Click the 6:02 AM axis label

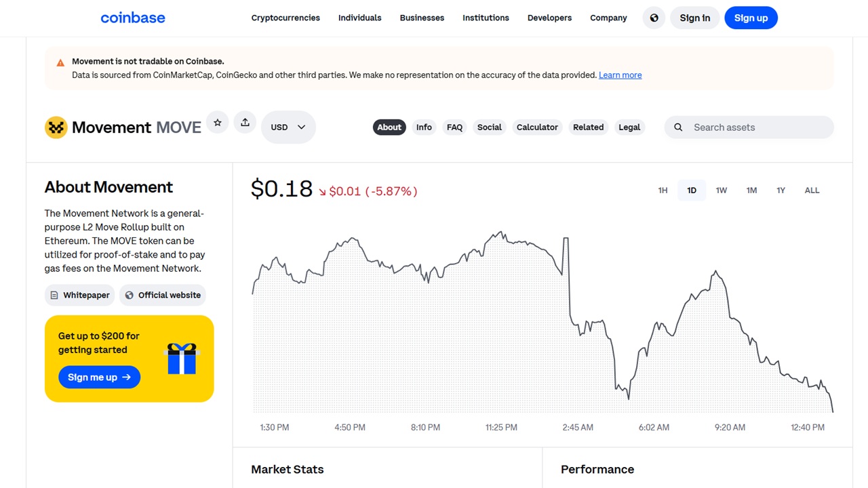[654, 428]
